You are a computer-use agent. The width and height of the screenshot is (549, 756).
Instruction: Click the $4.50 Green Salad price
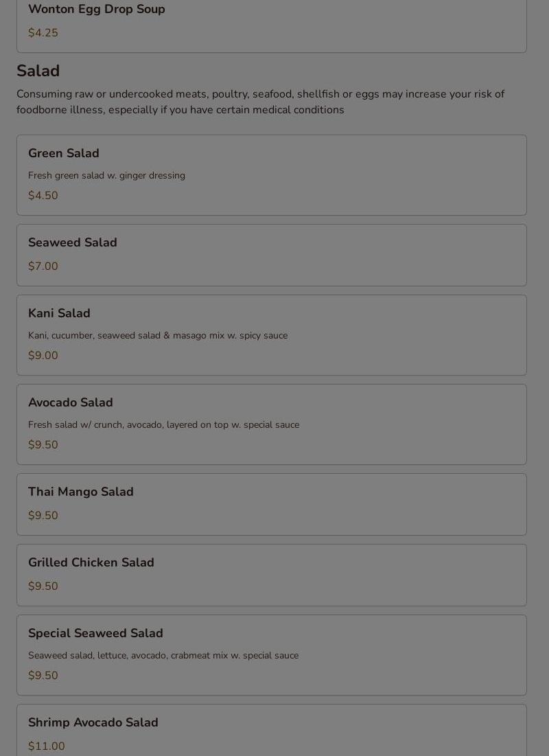click(43, 196)
